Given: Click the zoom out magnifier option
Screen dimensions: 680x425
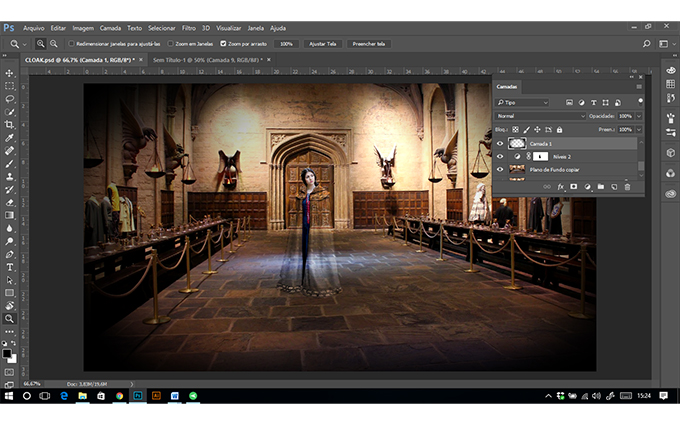Looking at the screenshot, I should (54, 44).
